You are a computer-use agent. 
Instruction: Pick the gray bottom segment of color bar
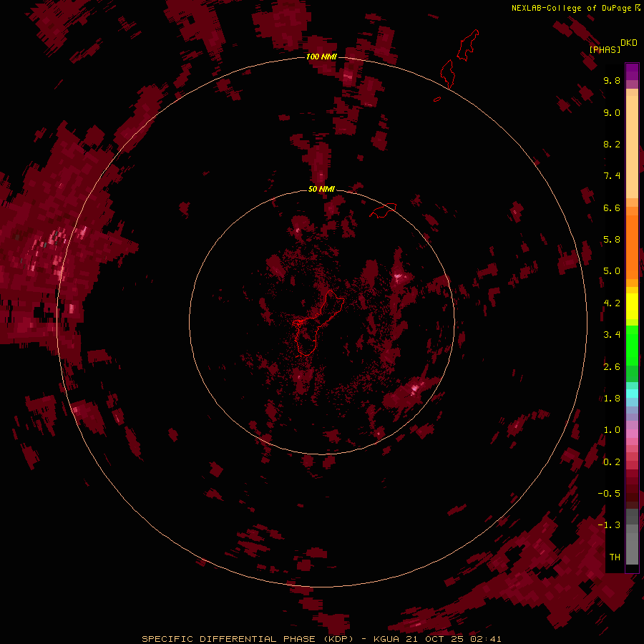click(632, 545)
